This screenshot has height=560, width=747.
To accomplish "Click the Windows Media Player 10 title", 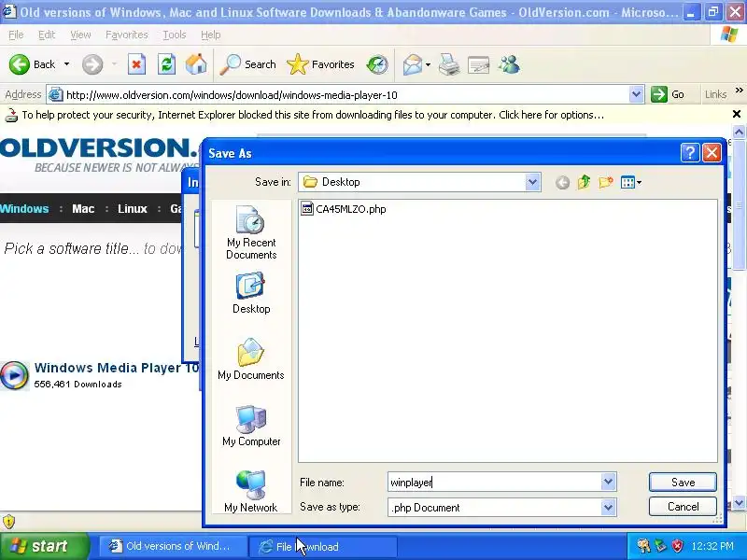I will coord(116,368).
